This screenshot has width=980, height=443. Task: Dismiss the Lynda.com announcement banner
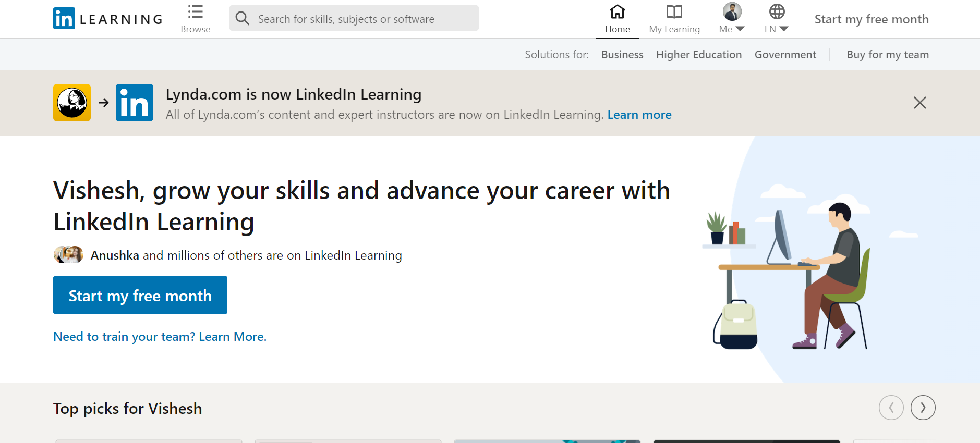coord(919,103)
